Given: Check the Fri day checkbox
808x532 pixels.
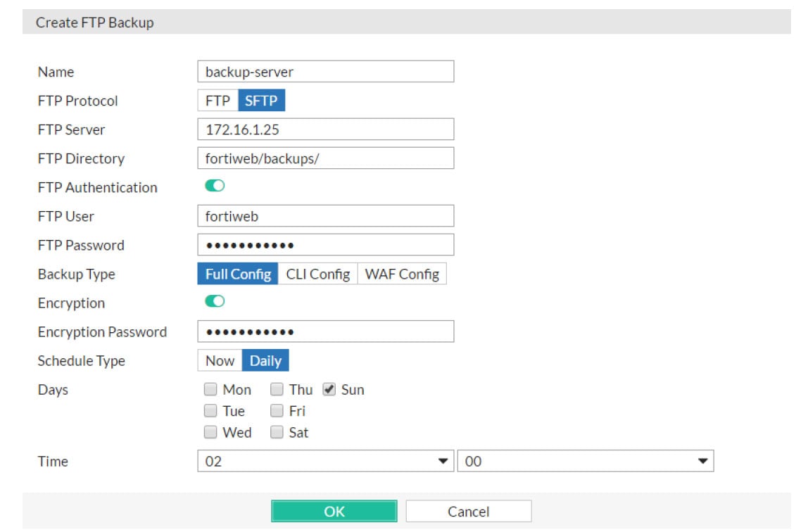Looking at the screenshot, I should click(277, 410).
